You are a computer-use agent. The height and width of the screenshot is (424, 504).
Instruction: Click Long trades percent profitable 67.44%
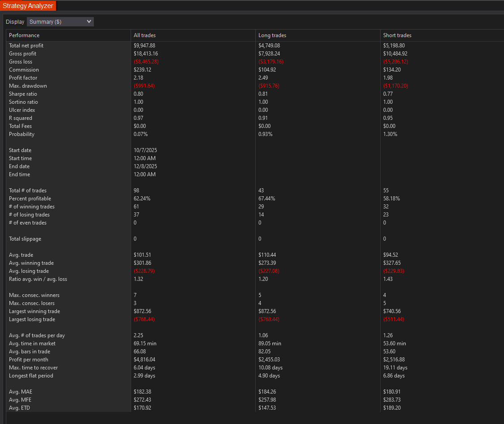tap(267, 199)
